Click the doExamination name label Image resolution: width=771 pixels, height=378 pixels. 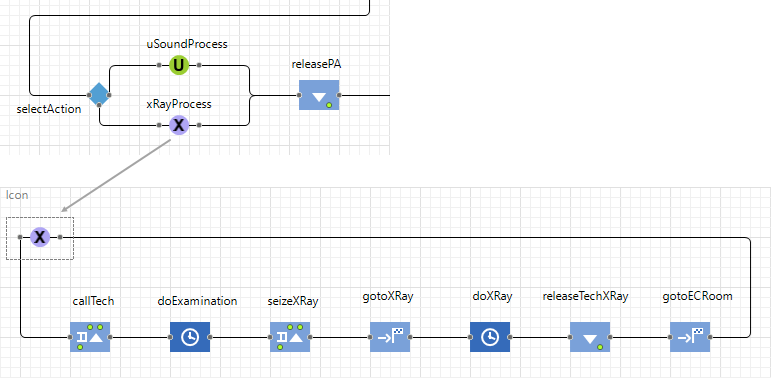click(x=197, y=301)
